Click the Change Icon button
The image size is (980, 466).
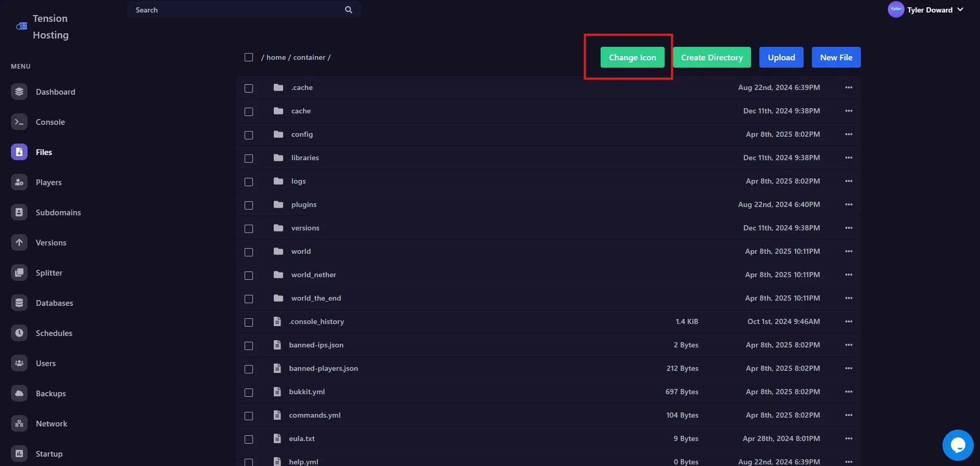click(632, 57)
